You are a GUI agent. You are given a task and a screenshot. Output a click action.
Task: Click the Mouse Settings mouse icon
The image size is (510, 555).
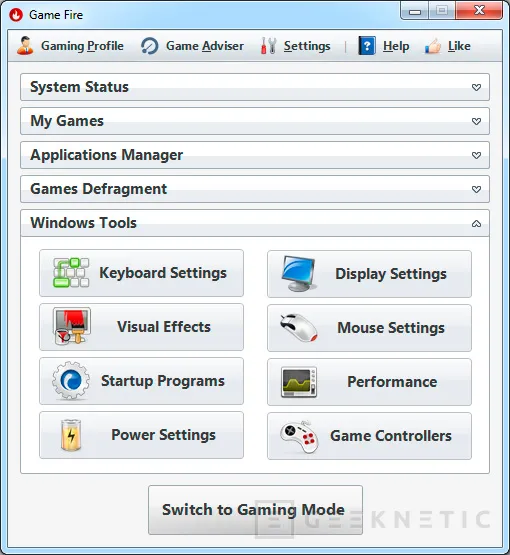pos(299,328)
